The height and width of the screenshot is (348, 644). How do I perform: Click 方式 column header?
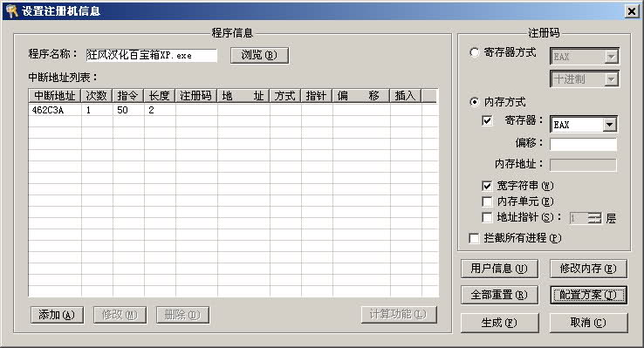click(285, 96)
